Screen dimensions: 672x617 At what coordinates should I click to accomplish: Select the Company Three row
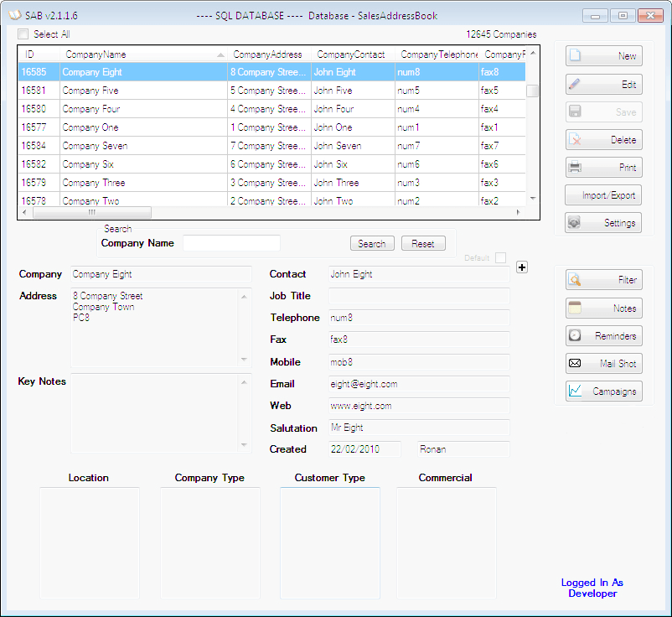click(271, 183)
